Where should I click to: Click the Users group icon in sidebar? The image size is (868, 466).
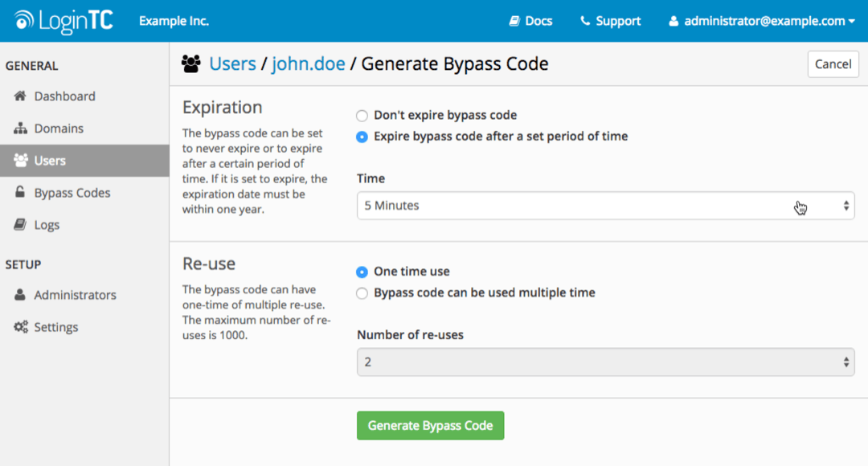20,160
